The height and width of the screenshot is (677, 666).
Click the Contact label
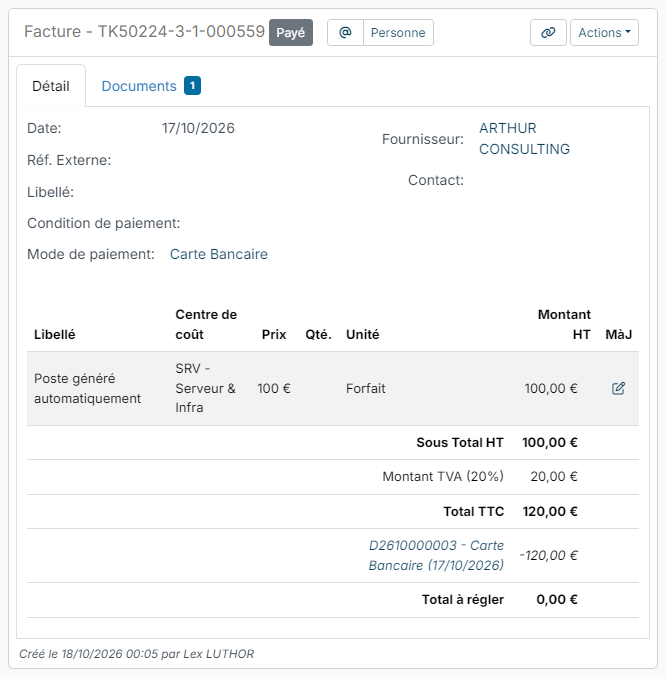[x=436, y=180]
